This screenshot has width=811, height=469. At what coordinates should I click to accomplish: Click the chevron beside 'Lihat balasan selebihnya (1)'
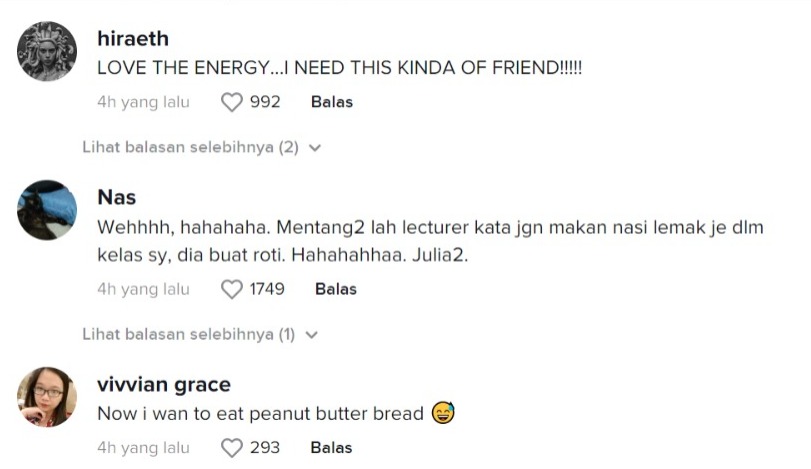pos(311,335)
